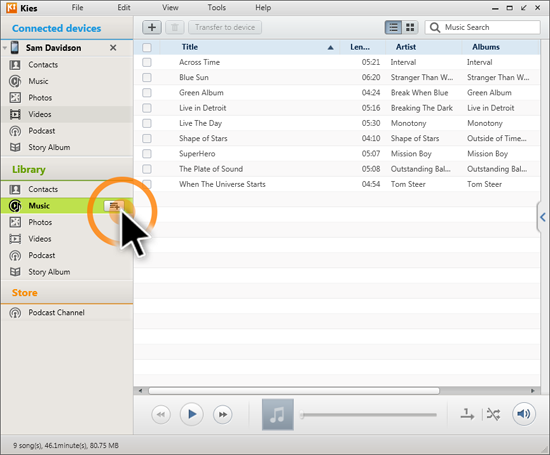This screenshot has width=550, height=455.
Task: Open the File menu
Action: [77, 8]
